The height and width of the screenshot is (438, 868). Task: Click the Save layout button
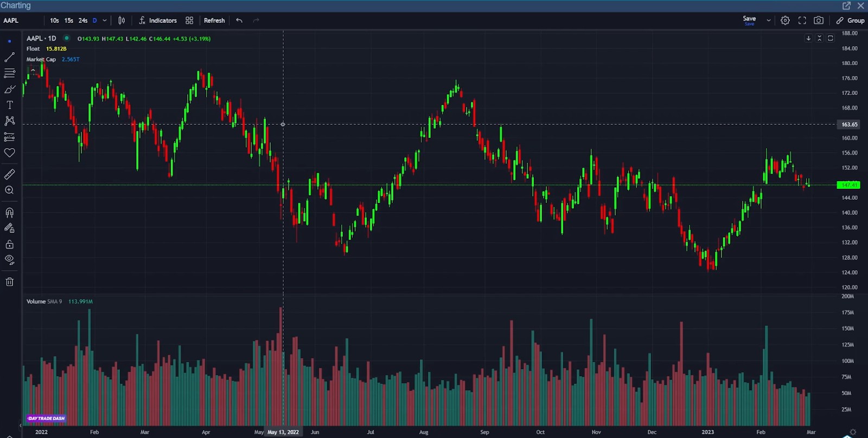749,20
